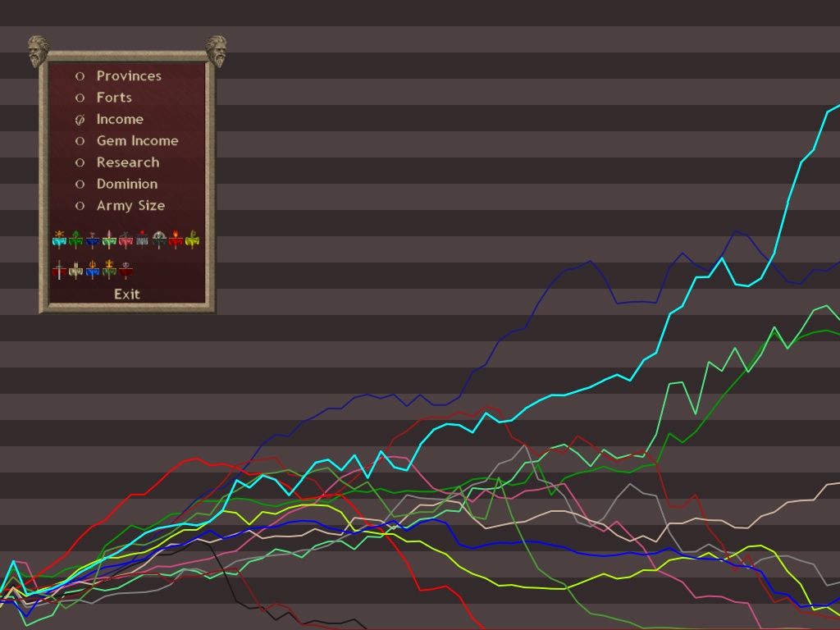
Task: Select the skull-topped black nation flag
Action: point(158,240)
